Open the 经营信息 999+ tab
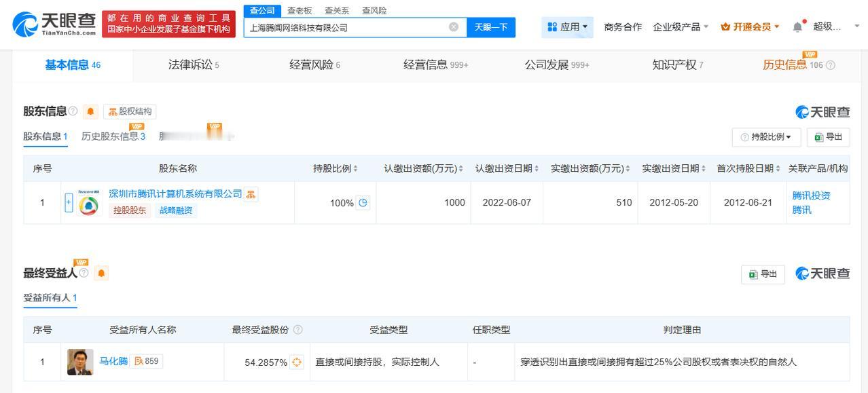868x393 pixels. pos(435,65)
